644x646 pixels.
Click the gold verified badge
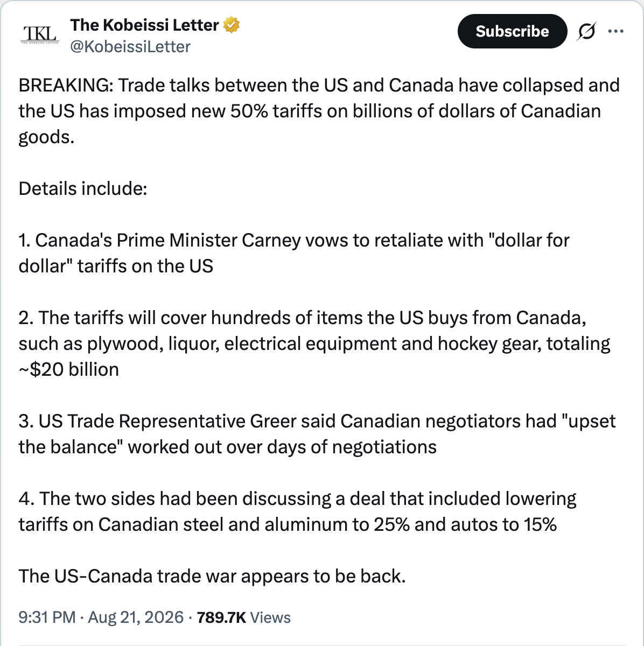[x=232, y=25]
